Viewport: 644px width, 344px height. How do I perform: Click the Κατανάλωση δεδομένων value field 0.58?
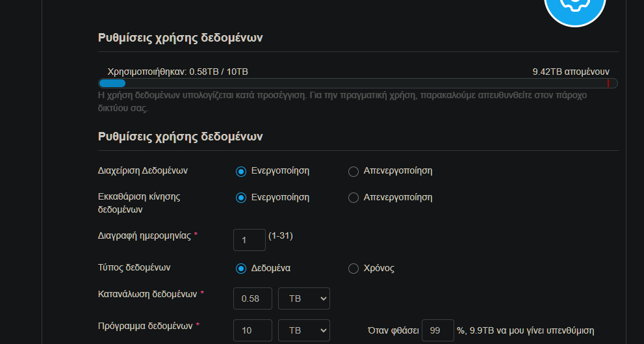(252, 298)
